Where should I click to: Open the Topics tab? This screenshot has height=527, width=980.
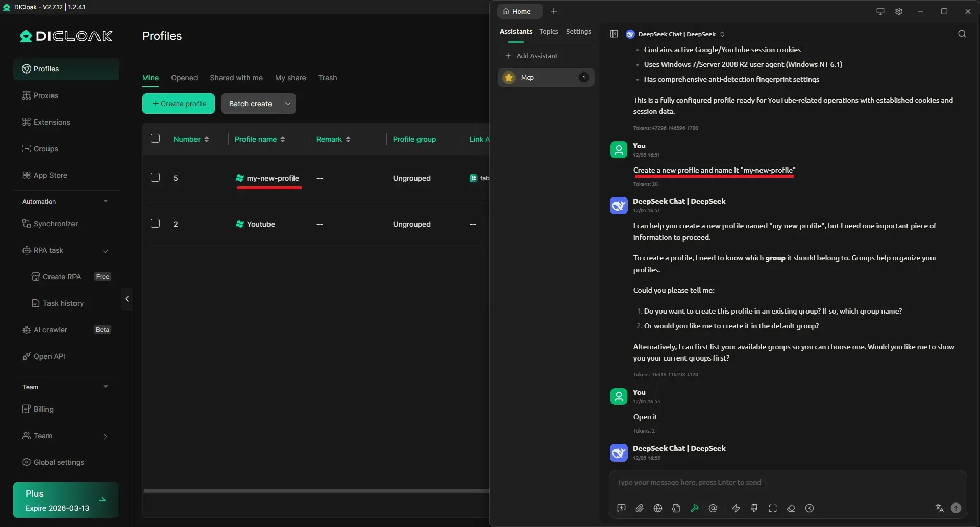point(548,32)
